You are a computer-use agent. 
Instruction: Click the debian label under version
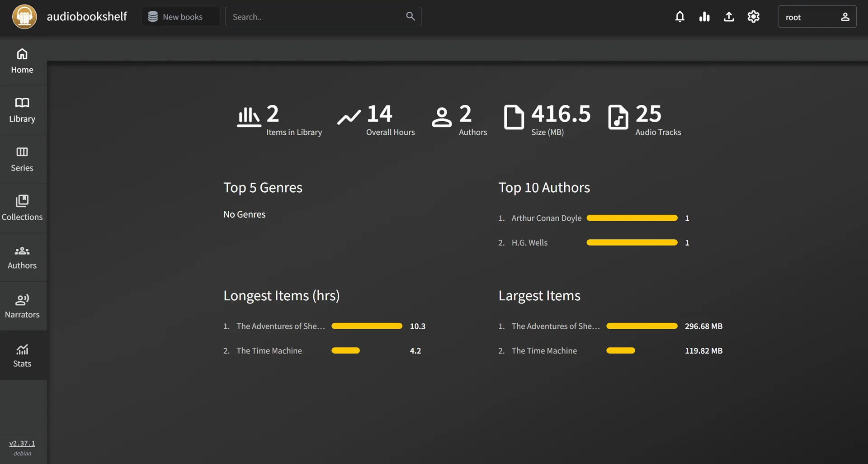[x=22, y=454]
